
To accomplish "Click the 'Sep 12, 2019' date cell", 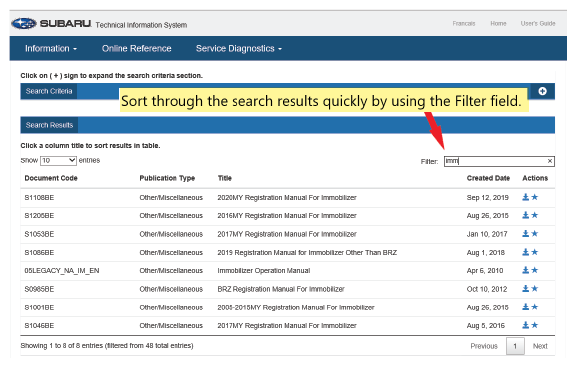I will coord(487,198).
